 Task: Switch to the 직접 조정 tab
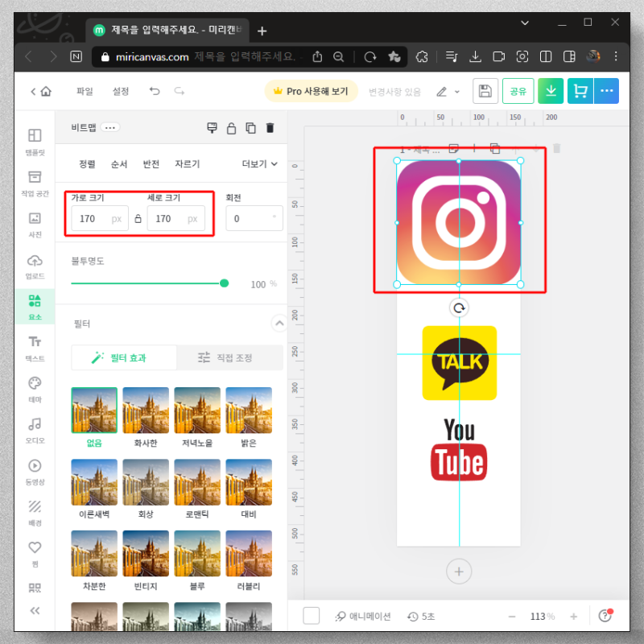pyautogui.click(x=230, y=357)
